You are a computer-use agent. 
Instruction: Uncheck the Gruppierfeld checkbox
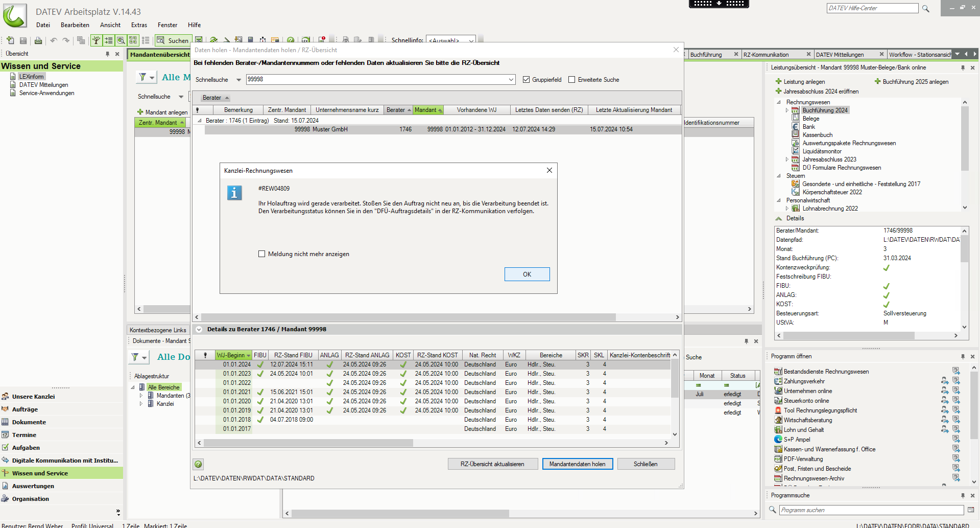[x=526, y=80]
